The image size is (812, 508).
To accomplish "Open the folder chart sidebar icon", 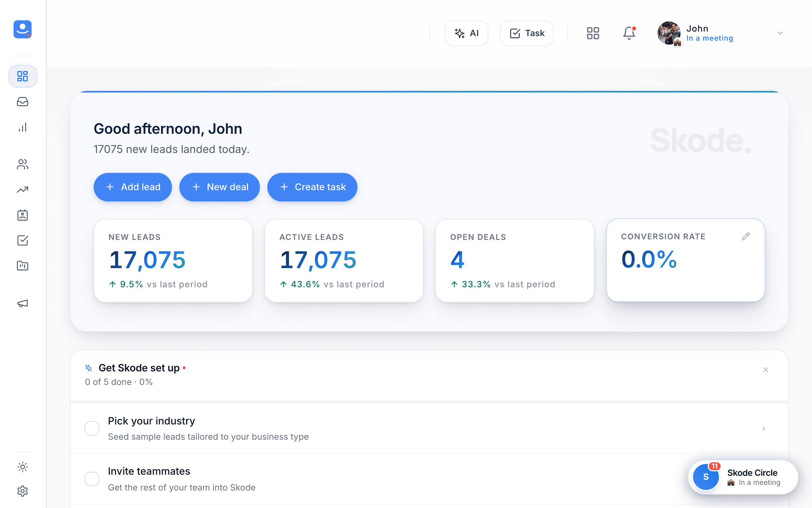I will point(23,266).
